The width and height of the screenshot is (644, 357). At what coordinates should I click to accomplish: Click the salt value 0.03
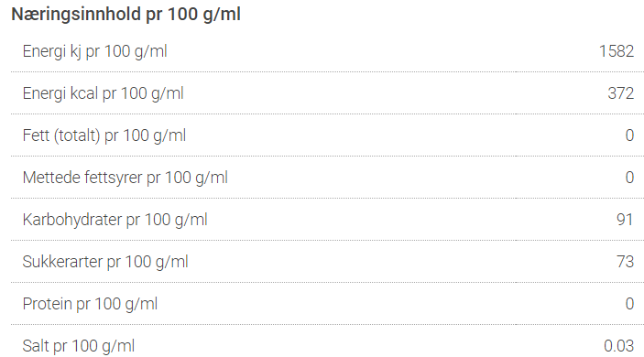[x=619, y=346]
